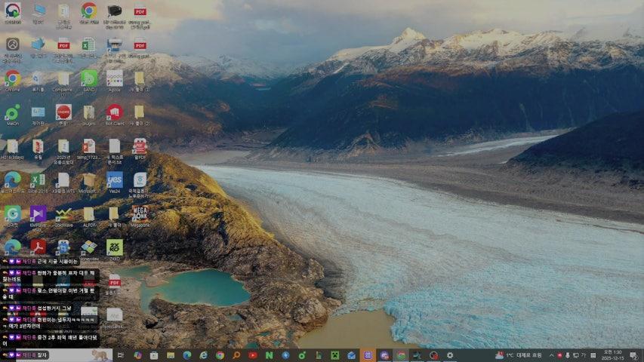Open the ALPDF folder on desktop
The width and height of the screenshot is (644, 362).
pyautogui.click(x=89, y=214)
